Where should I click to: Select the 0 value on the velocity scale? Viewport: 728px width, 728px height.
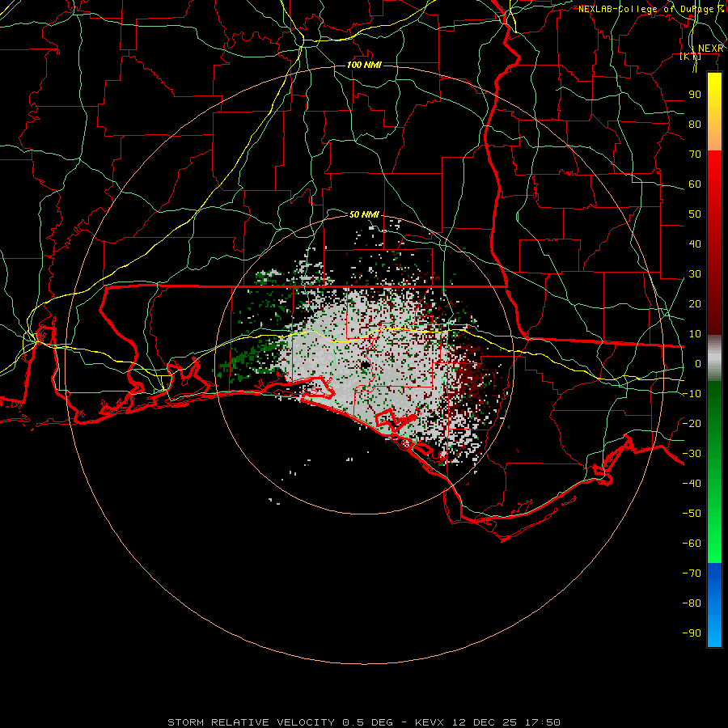pos(698,364)
